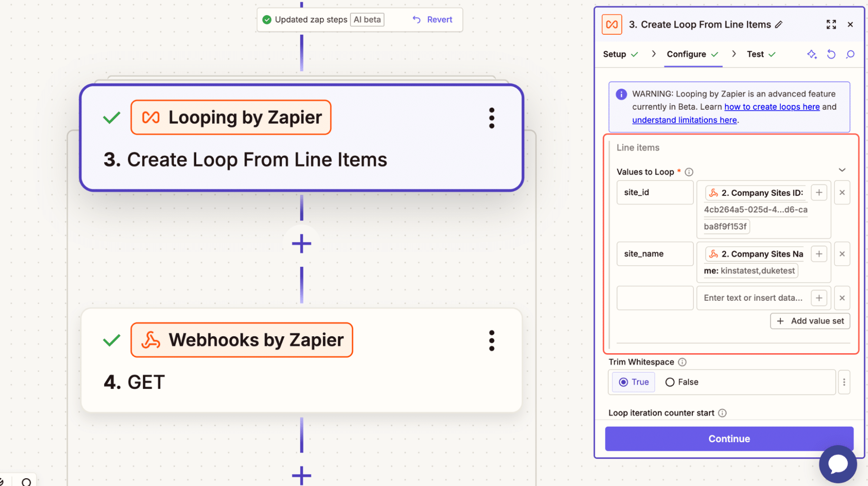Open the Looping by Zapier app icon
This screenshot has width=868, height=486.
pyautogui.click(x=150, y=117)
